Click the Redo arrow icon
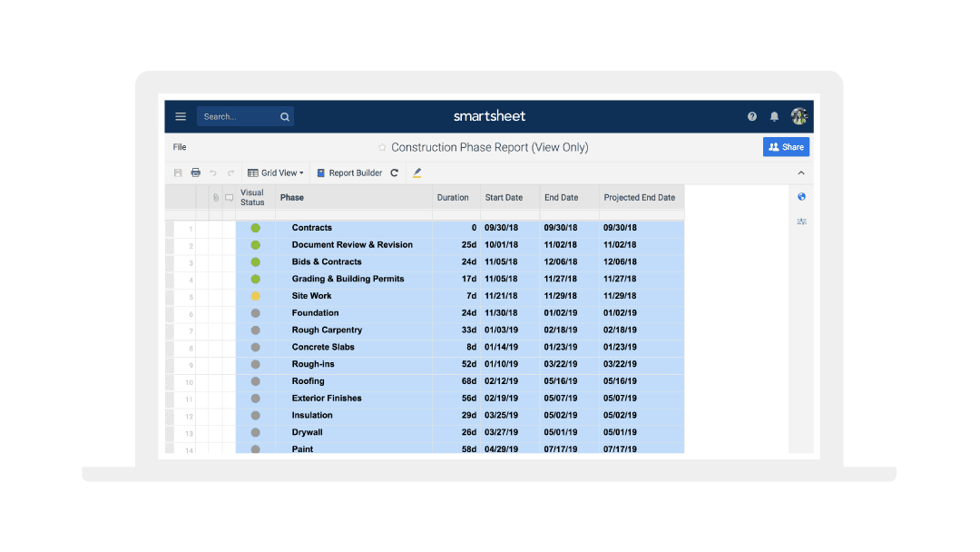980x552 pixels. pyautogui.click(x=230, y=172)
